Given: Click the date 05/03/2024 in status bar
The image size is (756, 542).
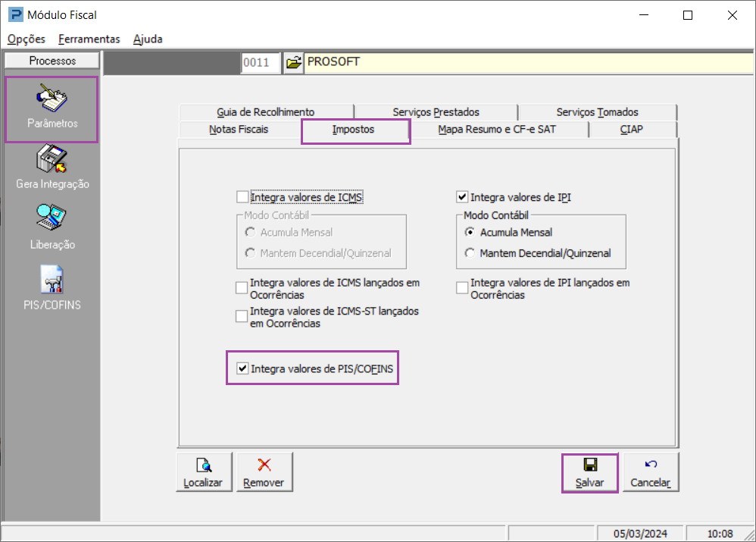Looking at the screenshot, I should click(640, 534).
